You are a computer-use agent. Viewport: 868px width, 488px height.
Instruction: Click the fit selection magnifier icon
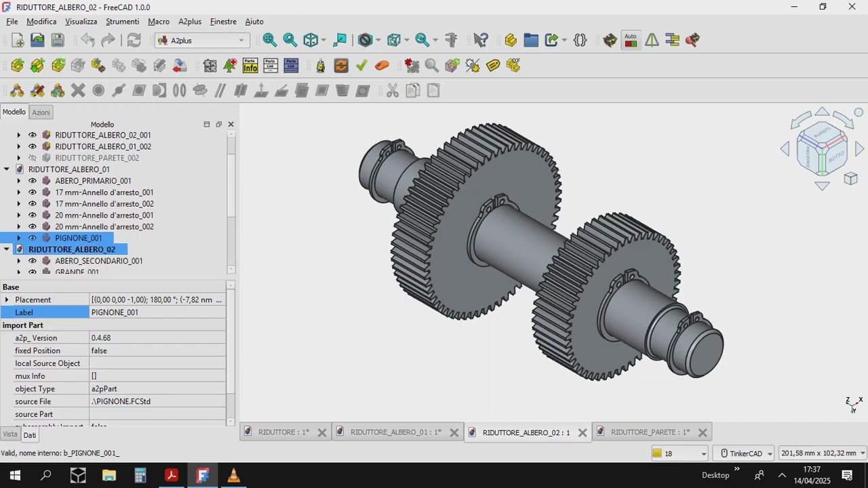pos(290,40)
